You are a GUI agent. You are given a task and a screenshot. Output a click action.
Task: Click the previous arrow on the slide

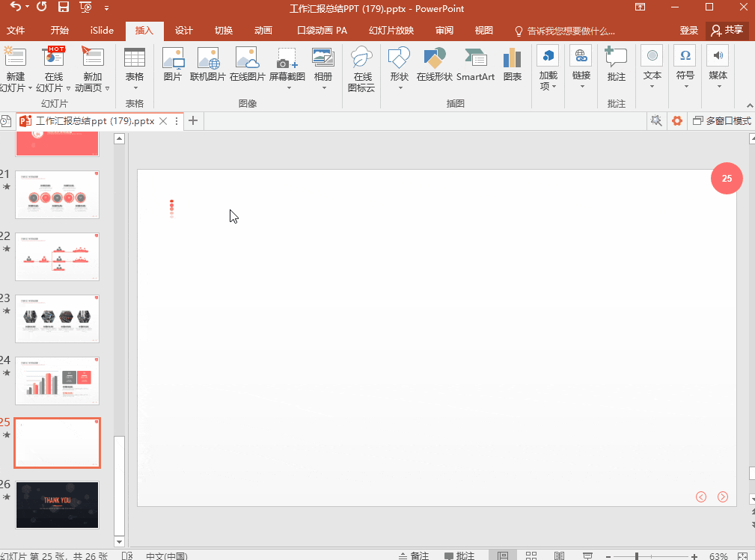[x=701, y=497]
